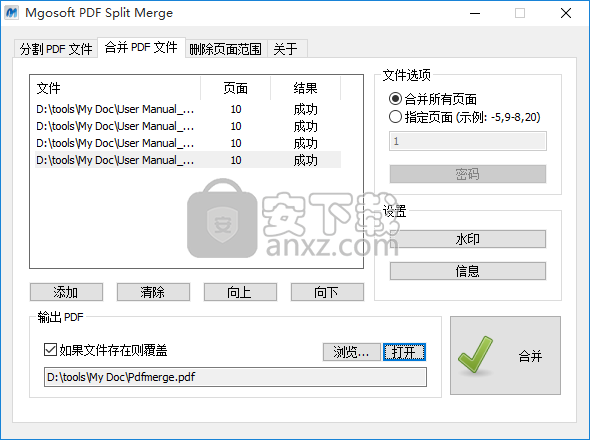Click the 结果 column header
The width and height of the screenshot is (590, 440).
305,88
